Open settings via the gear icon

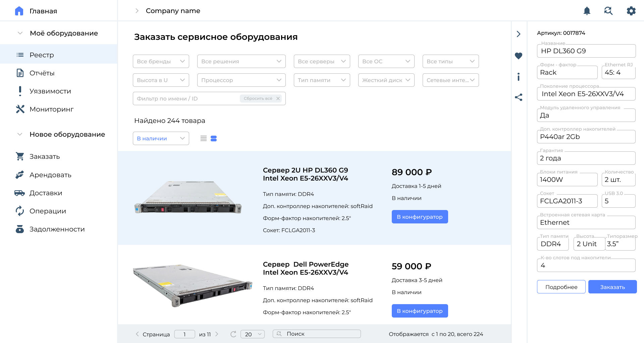pos(631,11)
